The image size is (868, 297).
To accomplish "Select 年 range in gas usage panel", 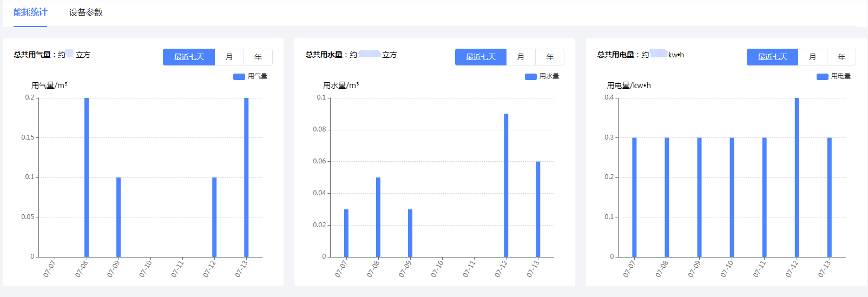I will (258, 57).
